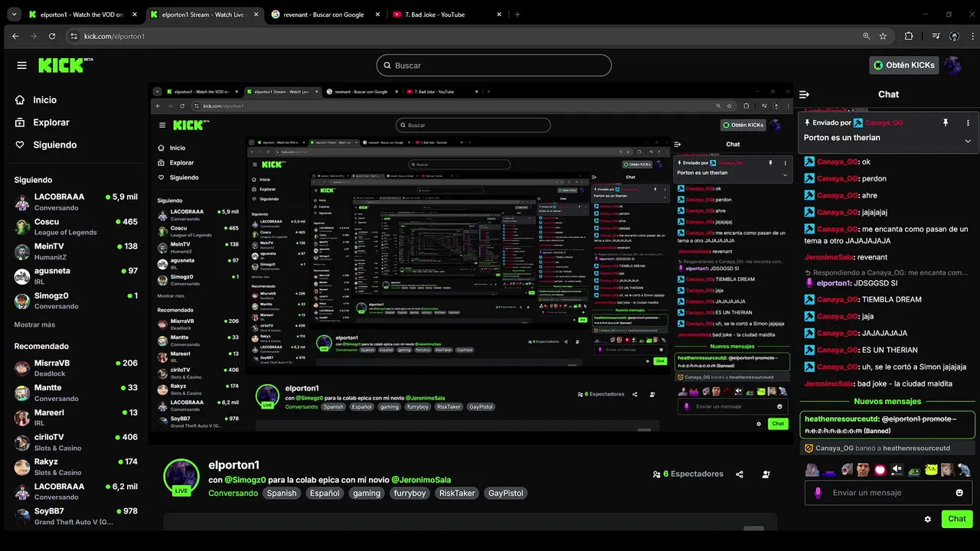
Task: Click the Enviar un mensaje input field
Action: pyautogui.click(x=888, y=493)
